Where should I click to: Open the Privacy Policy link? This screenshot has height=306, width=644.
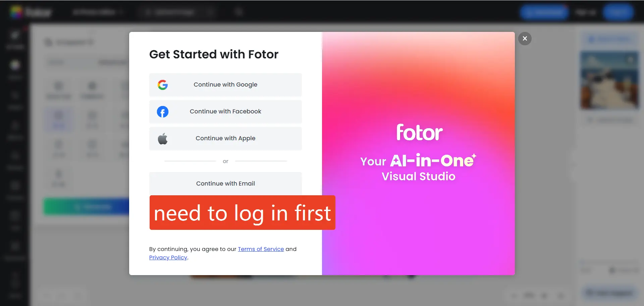click(x=168, y=257)
